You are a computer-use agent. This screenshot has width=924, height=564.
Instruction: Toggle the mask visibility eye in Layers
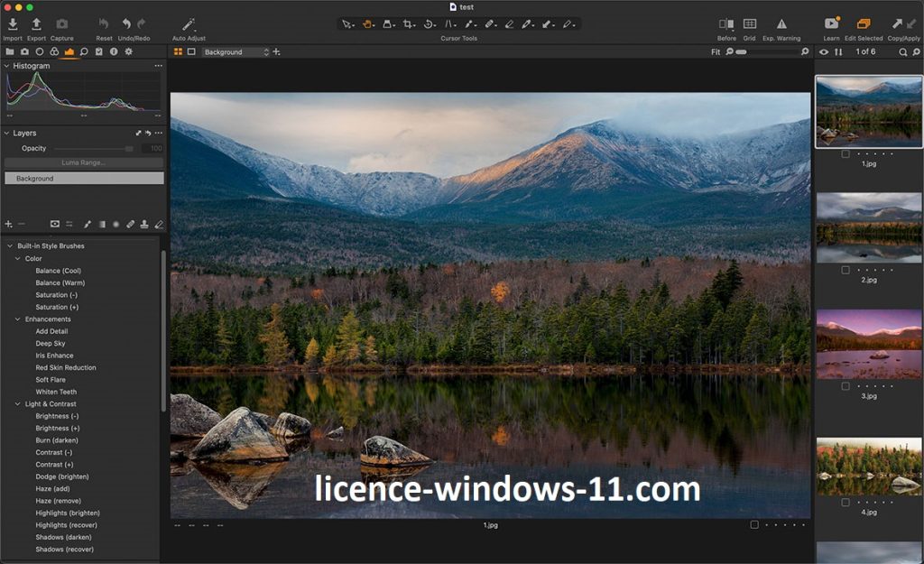click(55, 224)
